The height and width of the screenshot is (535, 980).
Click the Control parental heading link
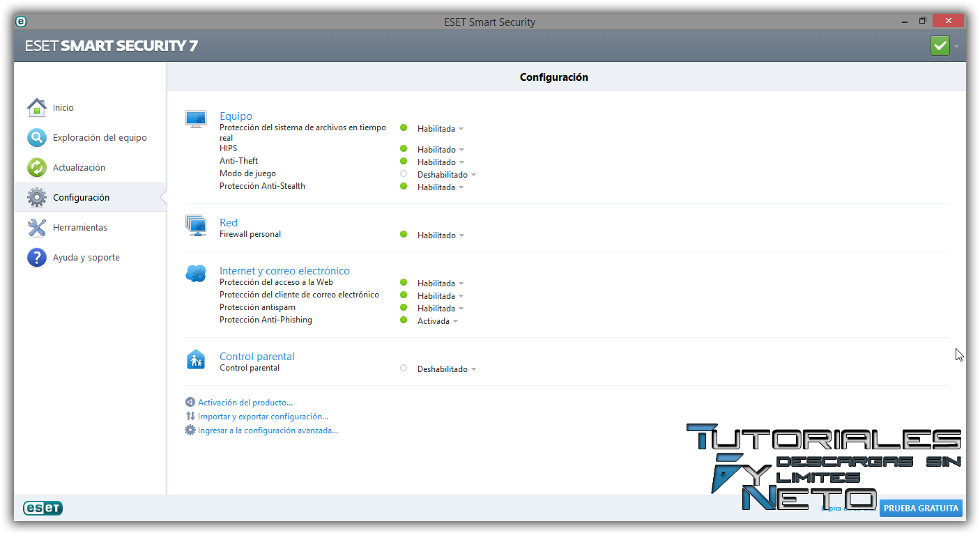point(257,357)
